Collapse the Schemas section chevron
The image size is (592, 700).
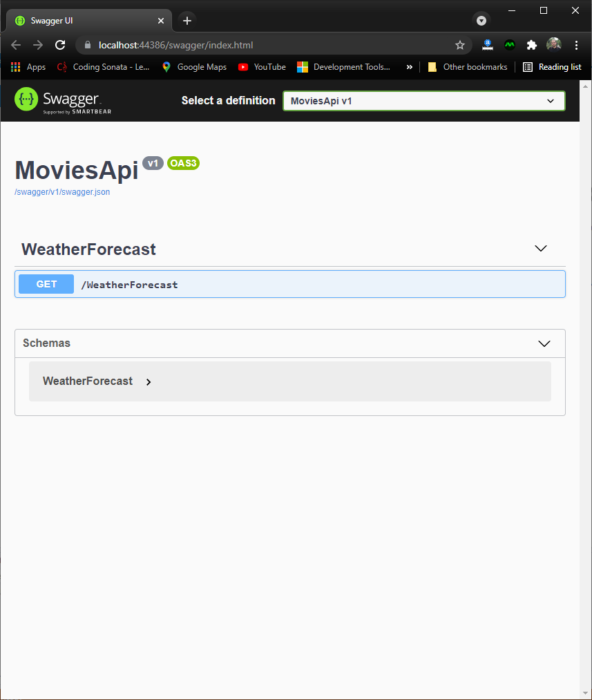(544, 343)
